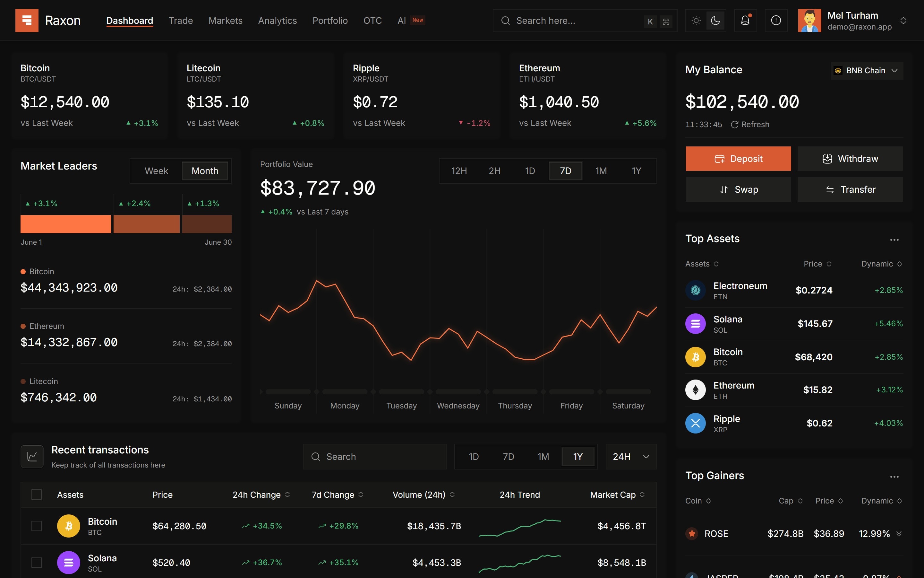Click the Ethereum icon in Top Assets
The height and width of the screenshot is (578, 924).
click(695, 390)
